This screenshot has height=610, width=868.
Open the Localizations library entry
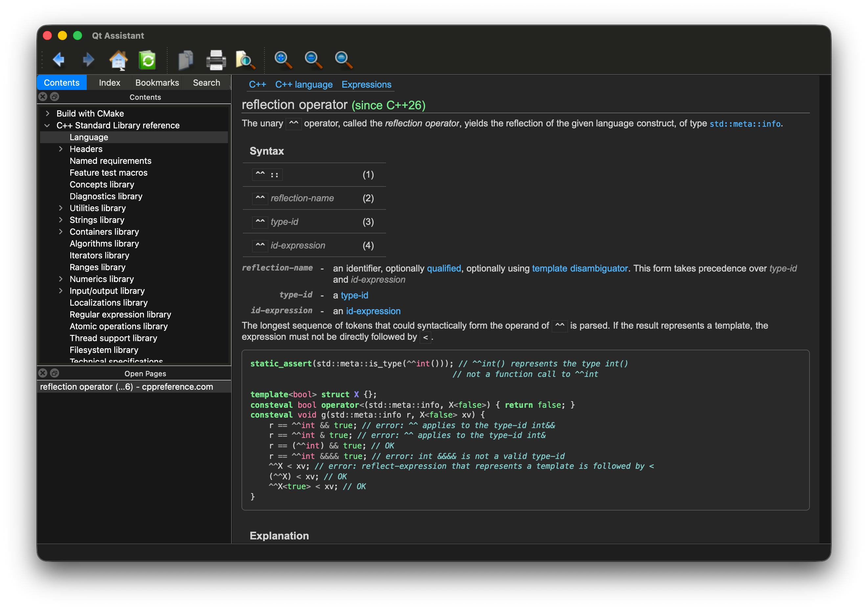point(108,303)
